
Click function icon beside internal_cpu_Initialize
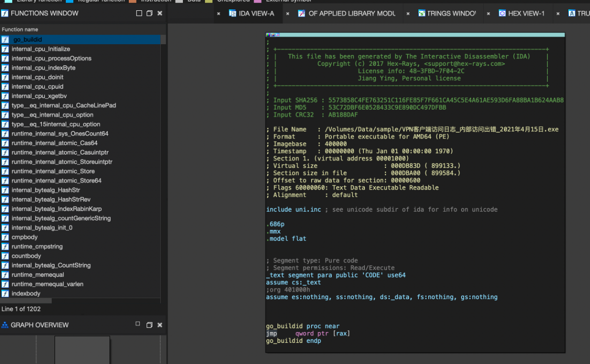(5, 49)
